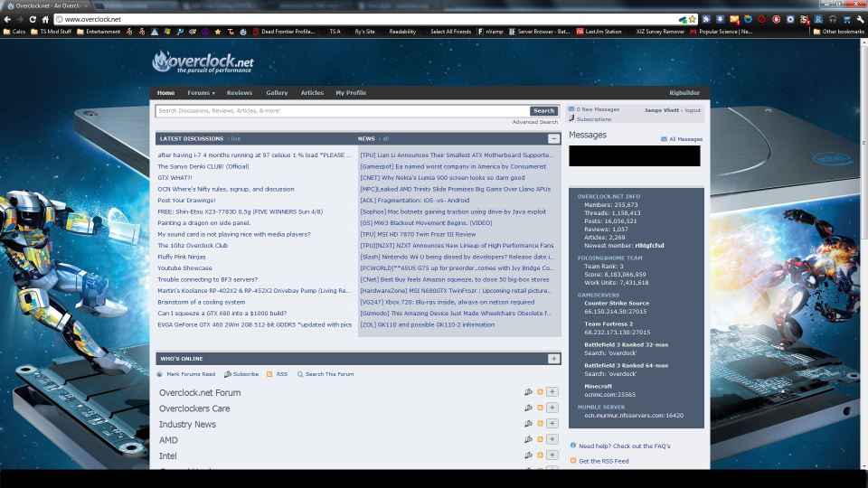Image resolution: width=868 pixels, height=488 pixels.
Task: Open the Other bookmarks folder
Action: click(839, 32)
